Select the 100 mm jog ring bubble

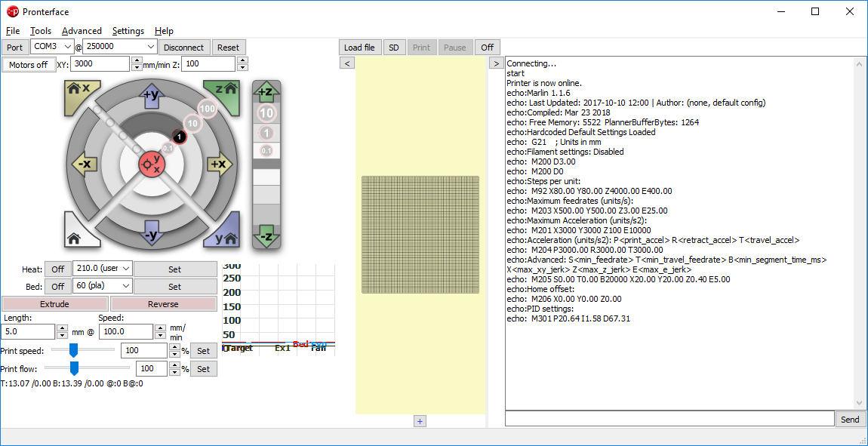(207, 109)
